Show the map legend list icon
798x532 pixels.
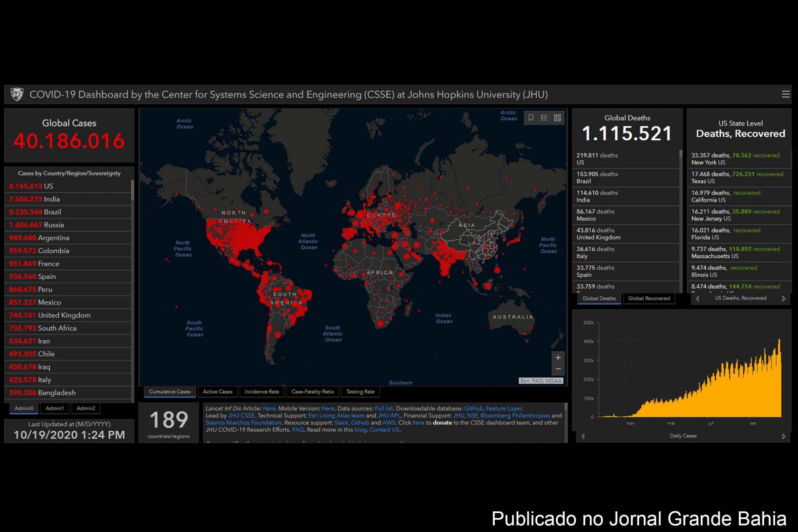tap(544, 117)
